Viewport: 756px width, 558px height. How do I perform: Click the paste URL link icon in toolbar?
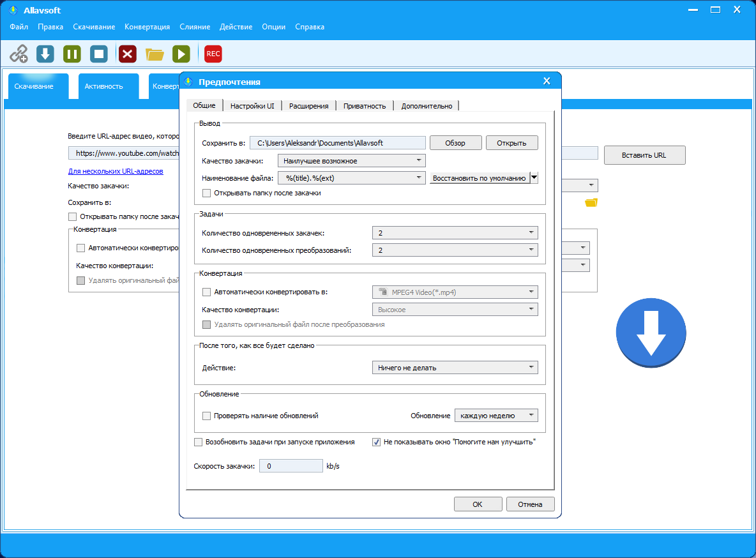(19, 54)
